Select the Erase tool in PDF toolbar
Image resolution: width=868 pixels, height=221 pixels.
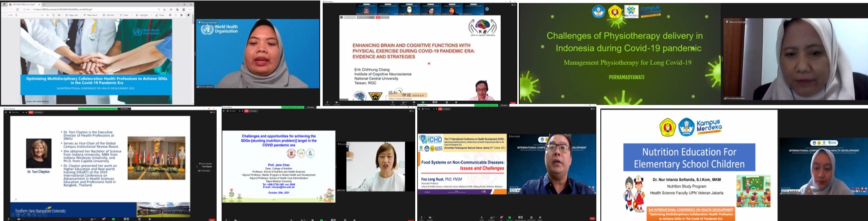(160, 15)
